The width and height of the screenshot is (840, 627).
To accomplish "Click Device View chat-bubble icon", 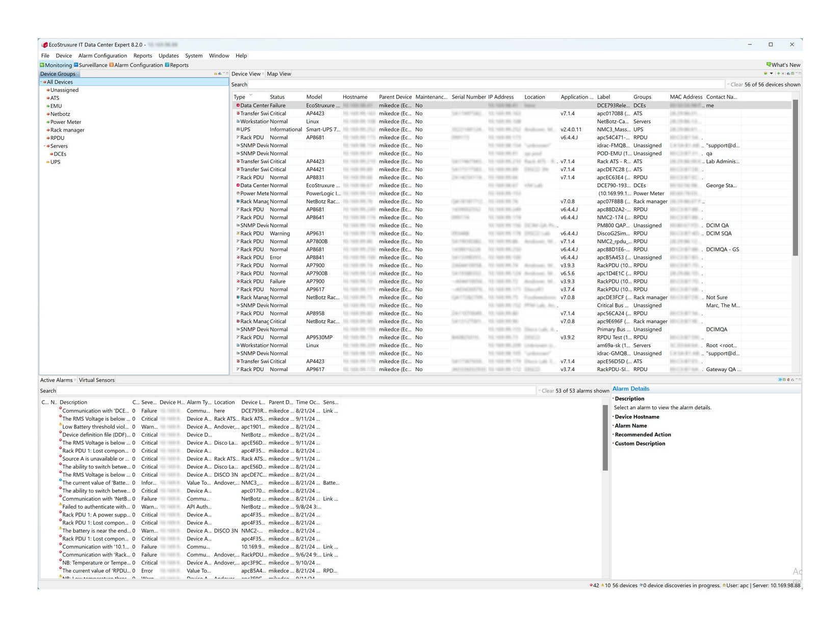I will [x=766, y=73].
